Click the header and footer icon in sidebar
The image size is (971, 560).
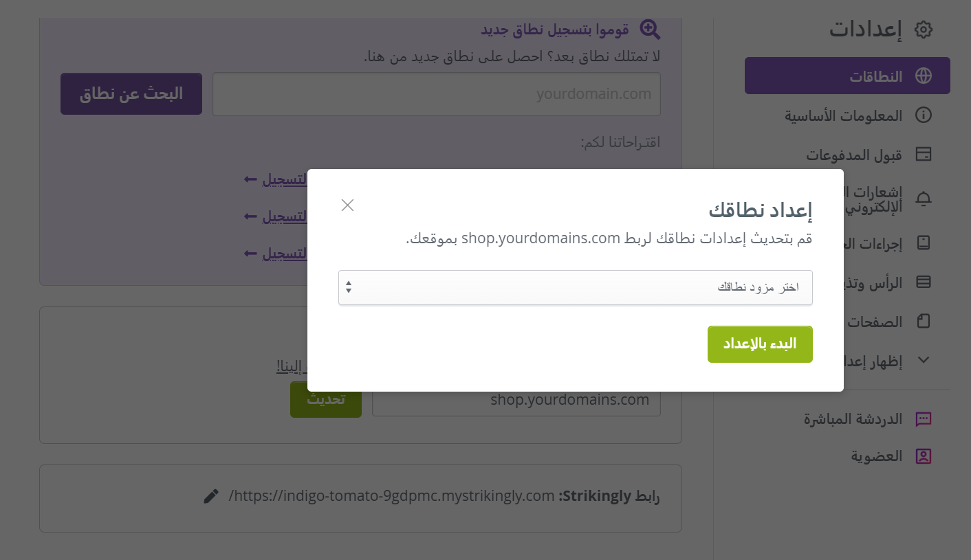(x=924, y=282)
